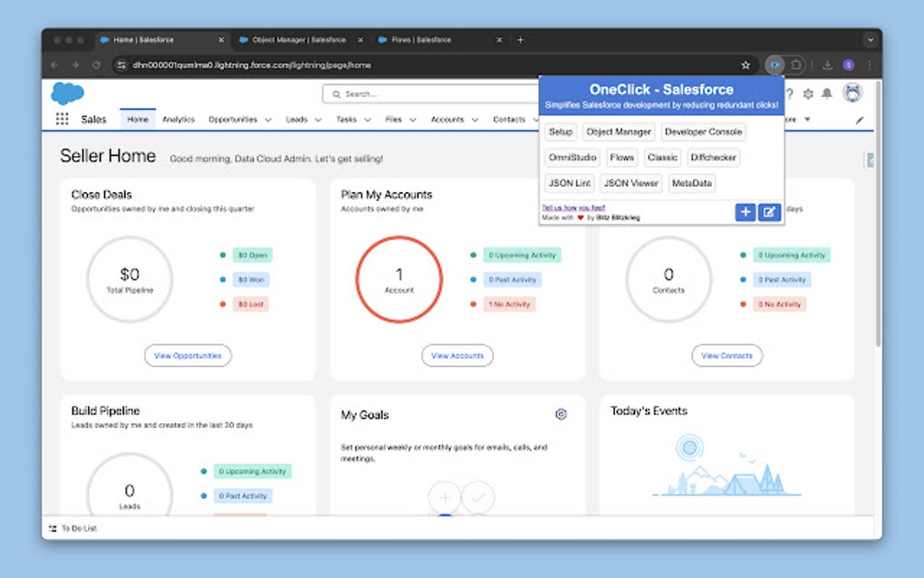
Task: Click the edit icon in the OneClick popup
Action: click(x=769, y=211)
